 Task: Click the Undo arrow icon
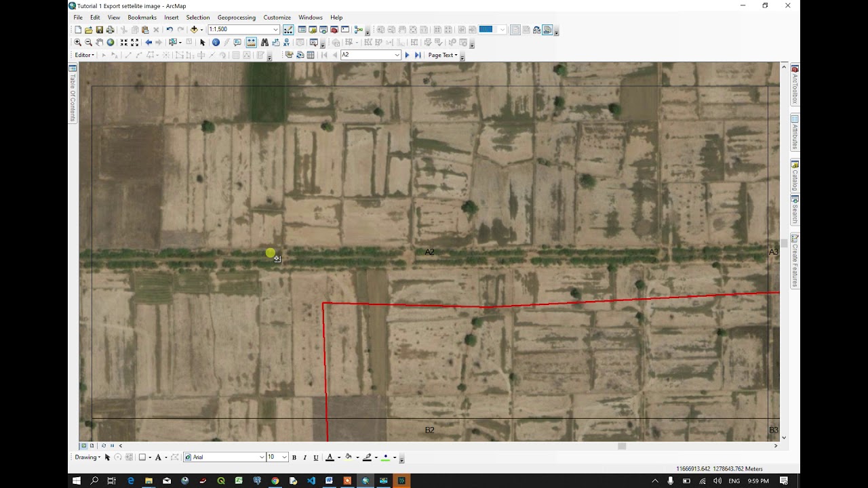pos(170,29)
